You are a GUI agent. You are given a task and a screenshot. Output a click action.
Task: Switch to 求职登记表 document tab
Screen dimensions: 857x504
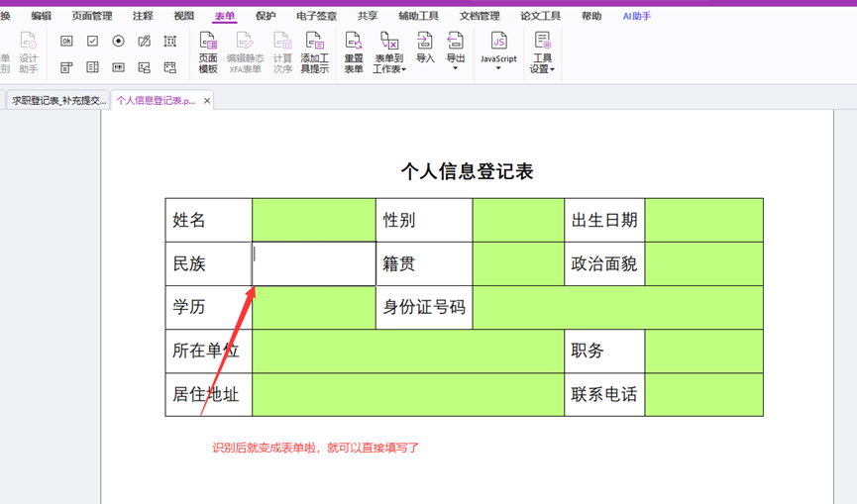pyautogui.click(x=58, y=101)
